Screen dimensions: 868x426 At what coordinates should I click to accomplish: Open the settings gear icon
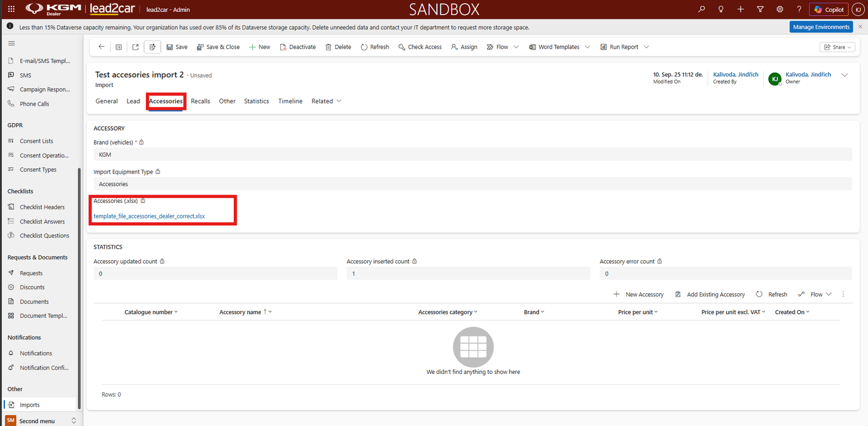780,9
